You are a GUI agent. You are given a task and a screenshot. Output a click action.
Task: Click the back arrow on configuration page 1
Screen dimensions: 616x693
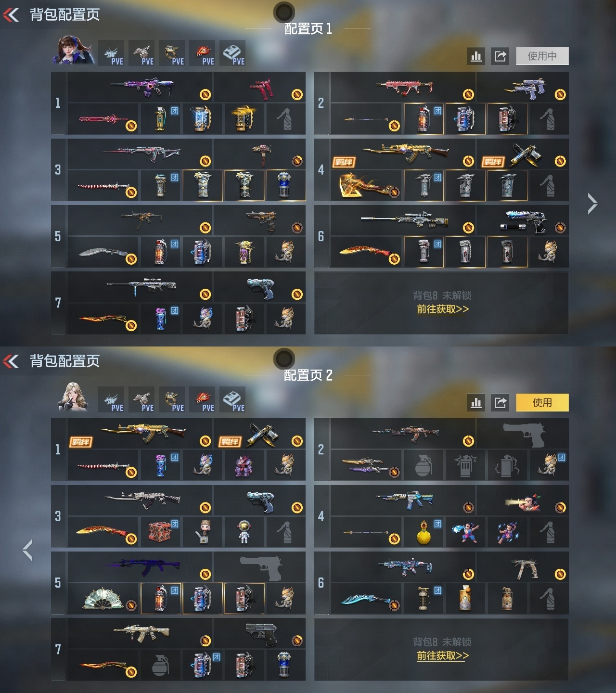[11, 15]
